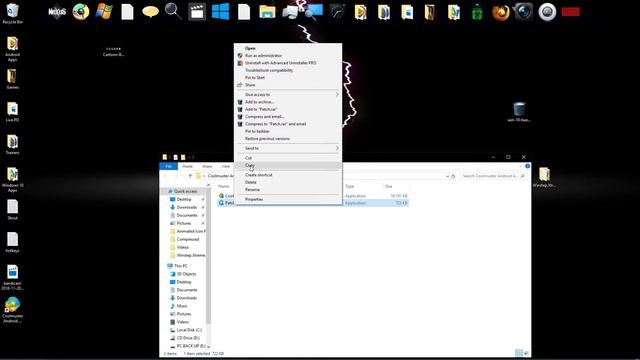Switch to details view in status bar
Viewport: 640px width, 360px height.
point(519,353)
